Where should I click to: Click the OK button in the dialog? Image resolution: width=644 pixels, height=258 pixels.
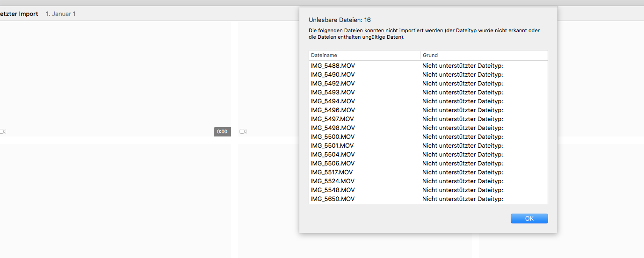[x=529, y=218]
